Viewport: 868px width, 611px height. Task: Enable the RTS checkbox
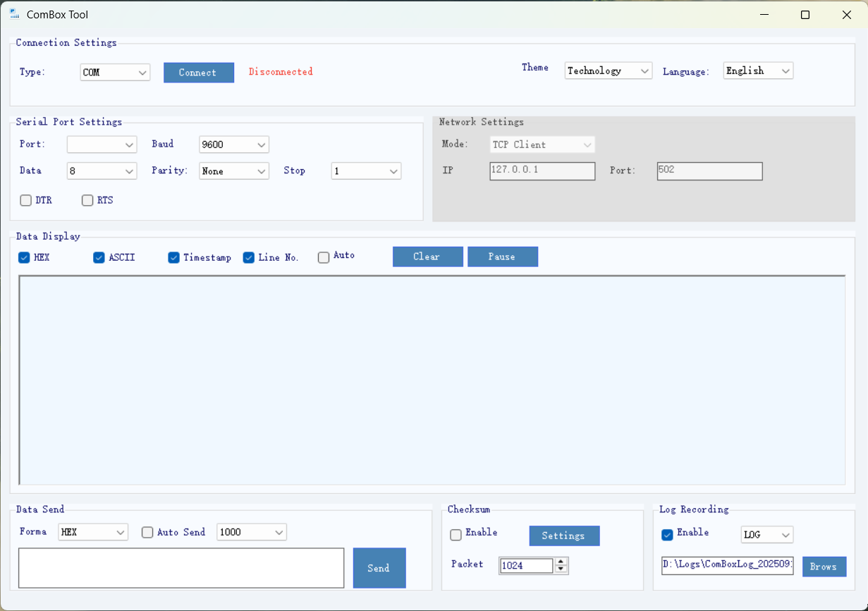87,201
